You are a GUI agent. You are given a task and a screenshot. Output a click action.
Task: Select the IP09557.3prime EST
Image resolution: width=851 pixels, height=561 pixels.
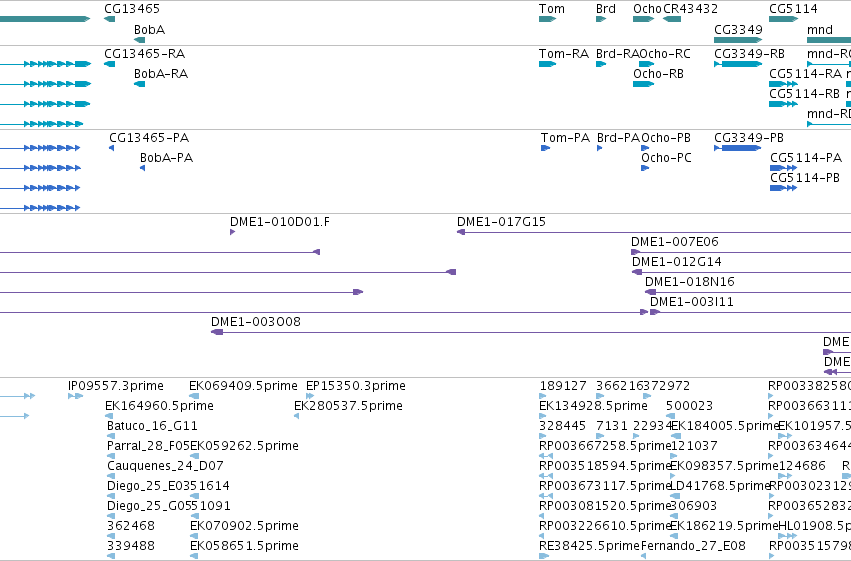75,396
